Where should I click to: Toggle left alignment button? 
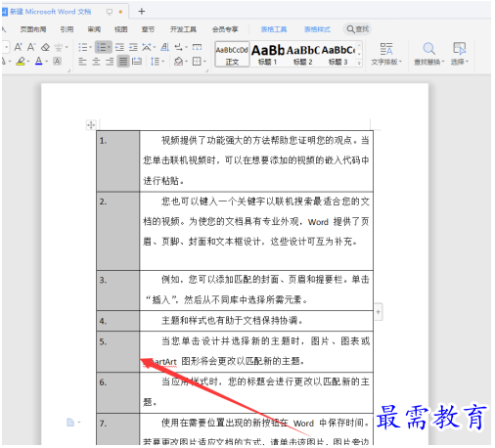pyautogui.click(x=82, y=62)
